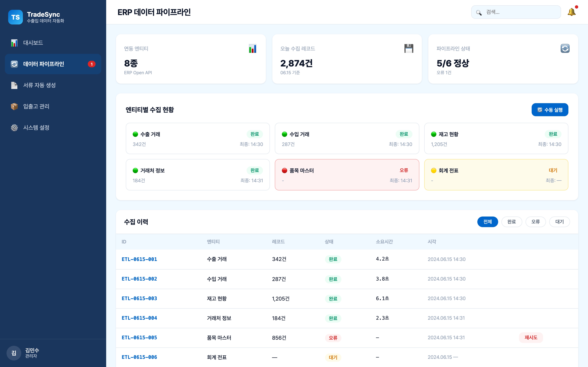Switch to the 오류 filter tab
Screen dimensions: 588x367
(x=535, y=222)
